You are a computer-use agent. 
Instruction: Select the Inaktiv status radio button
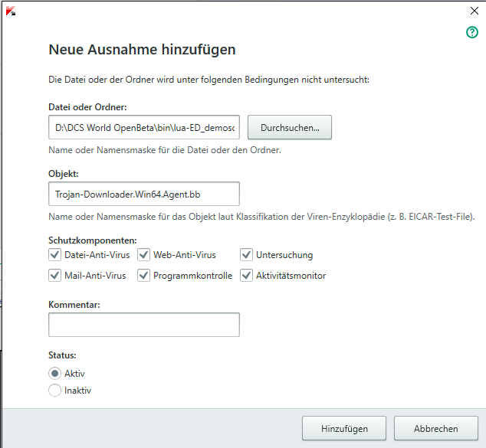[x=55, y=390]
